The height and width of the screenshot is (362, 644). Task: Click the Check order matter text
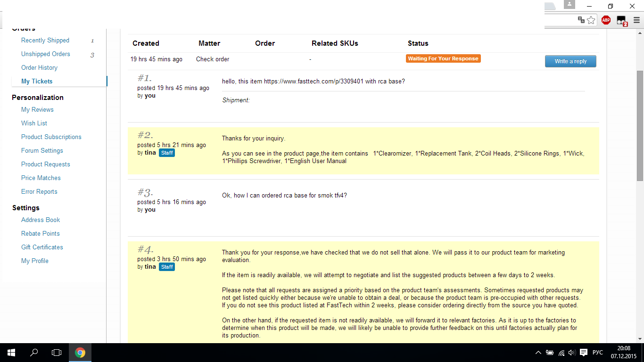pyautogui.click(x=213, y=59)
